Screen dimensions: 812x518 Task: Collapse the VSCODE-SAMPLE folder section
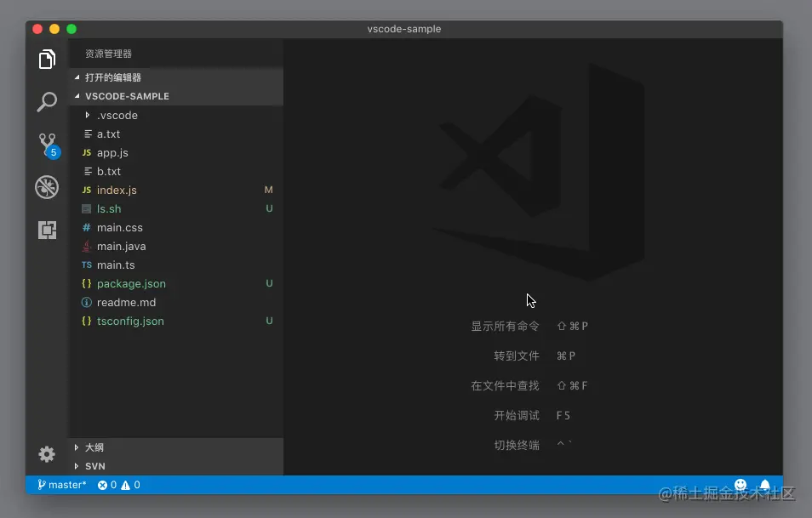pos(126,96)
